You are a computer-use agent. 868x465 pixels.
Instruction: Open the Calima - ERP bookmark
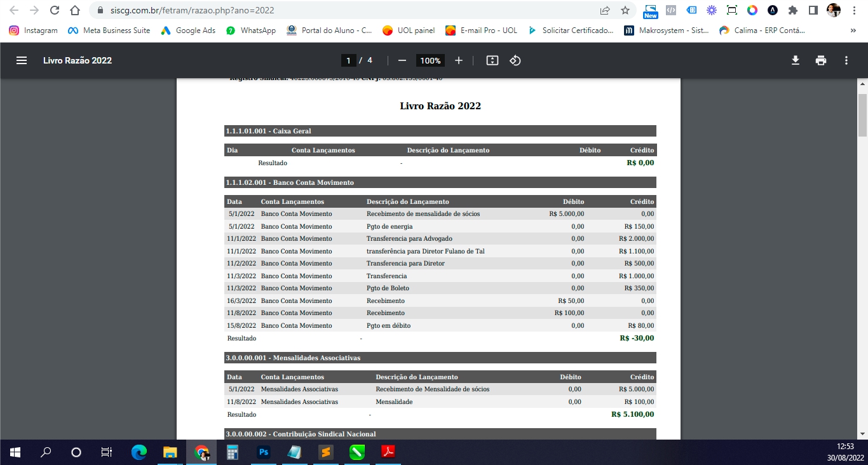coord(761,30)
